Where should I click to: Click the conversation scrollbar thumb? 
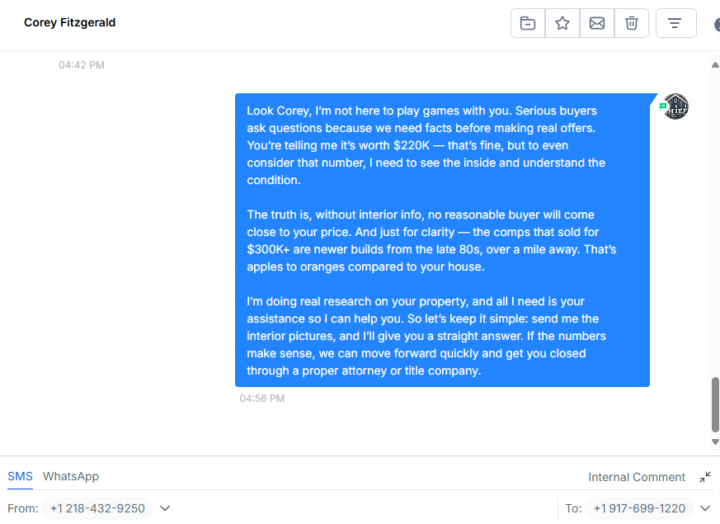pos(715,405)
